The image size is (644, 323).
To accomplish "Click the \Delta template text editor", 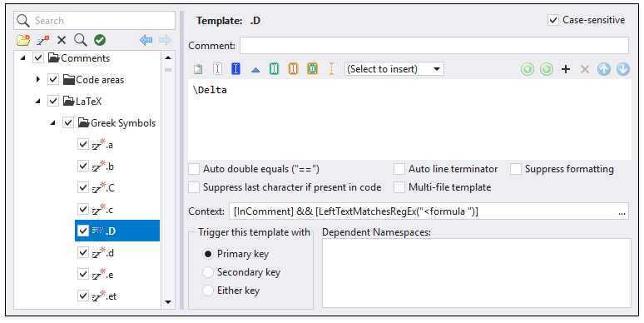I will point(409,119).
